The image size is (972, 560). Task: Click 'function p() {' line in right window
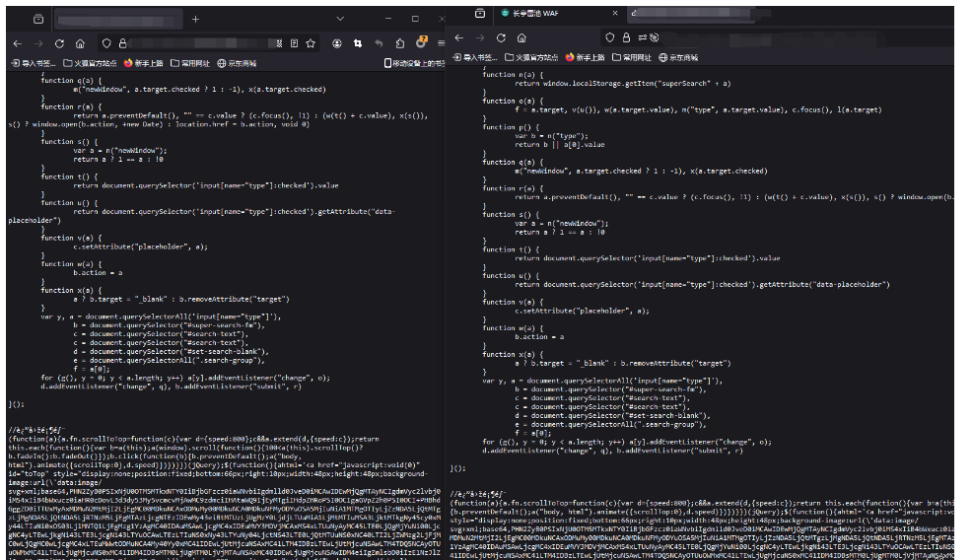pyautogui.click(x=511, y=127)
